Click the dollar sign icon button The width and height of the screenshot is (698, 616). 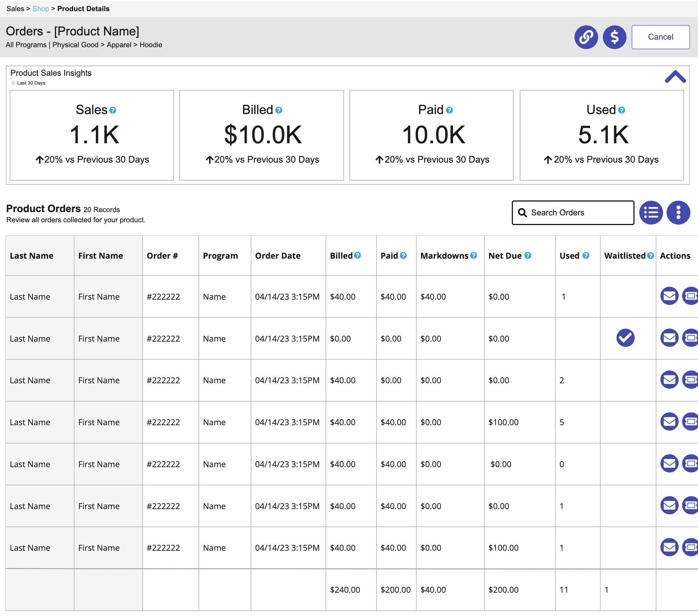pos(614,37)
